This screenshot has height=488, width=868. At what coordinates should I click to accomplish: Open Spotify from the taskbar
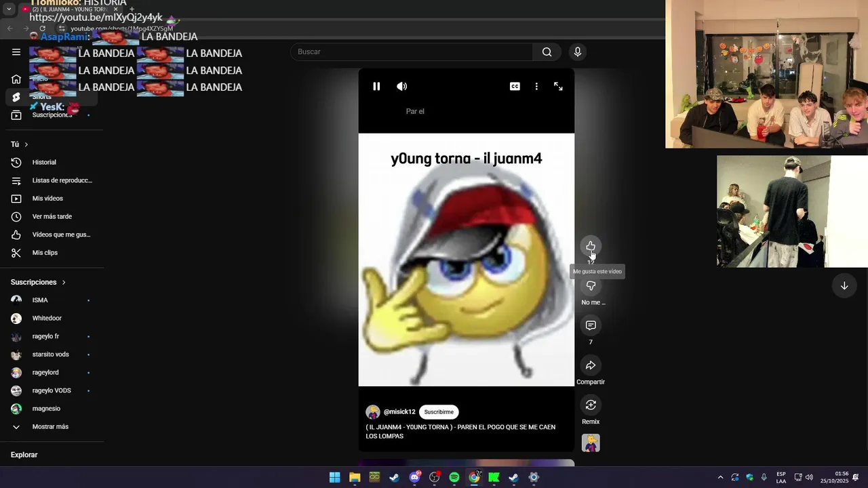[454, 477]
